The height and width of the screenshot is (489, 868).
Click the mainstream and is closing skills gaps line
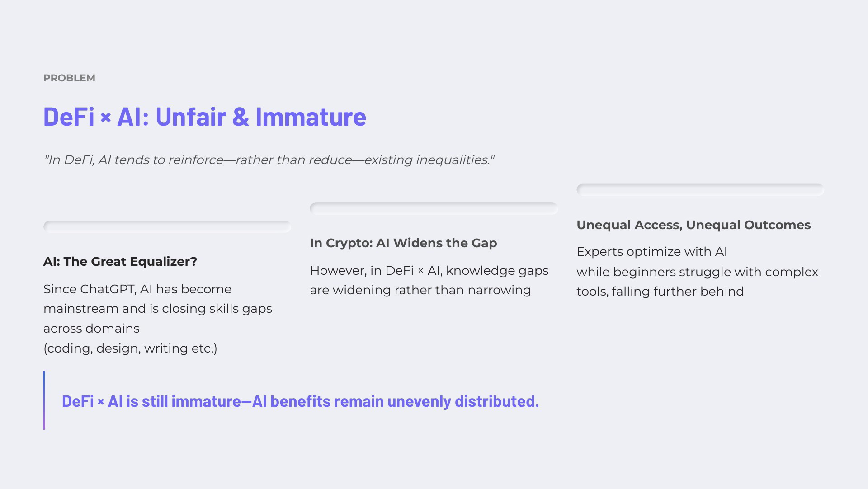pos(158,309)
